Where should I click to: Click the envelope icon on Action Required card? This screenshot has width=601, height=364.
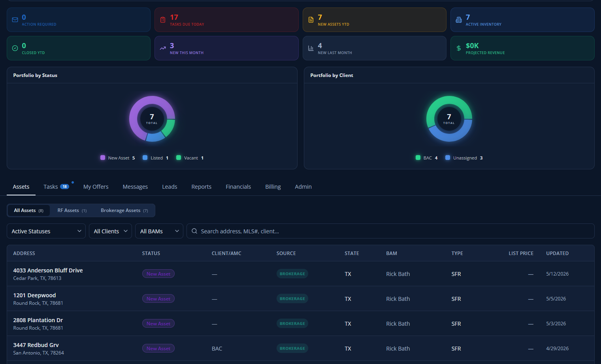[15, 20]
